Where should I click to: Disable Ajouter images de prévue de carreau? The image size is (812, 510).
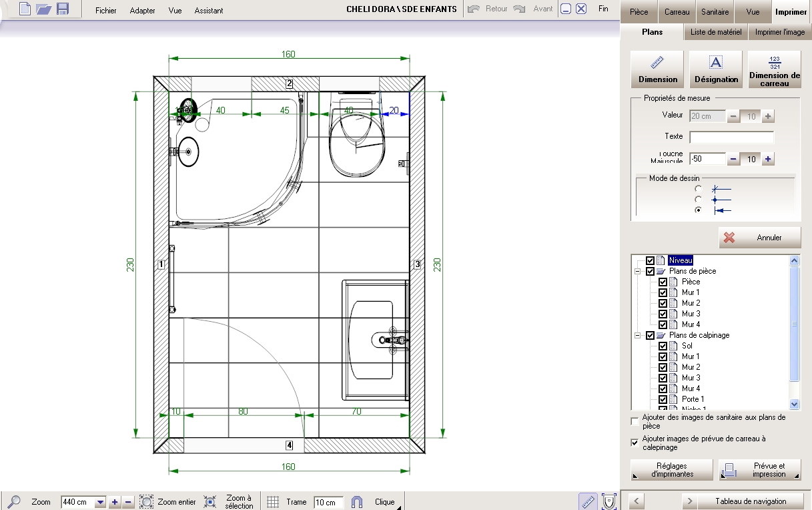coord(635,443)
